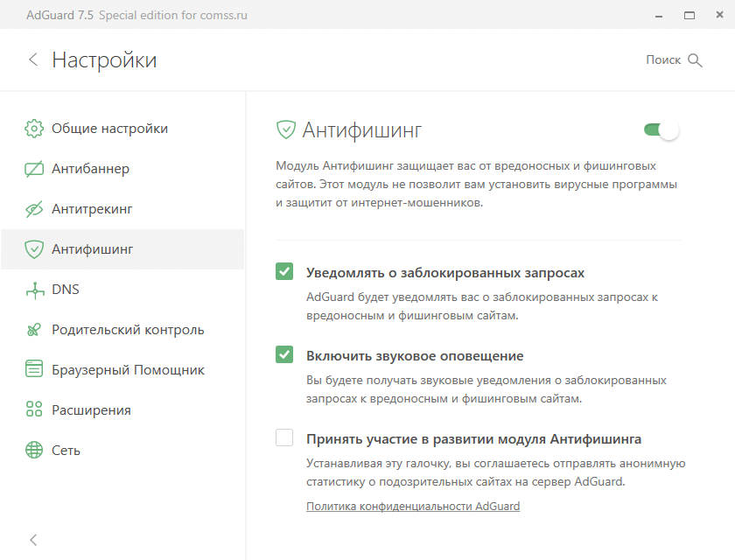
Task: Click the Browser Assistant window icon
Action: pos(34,370)
